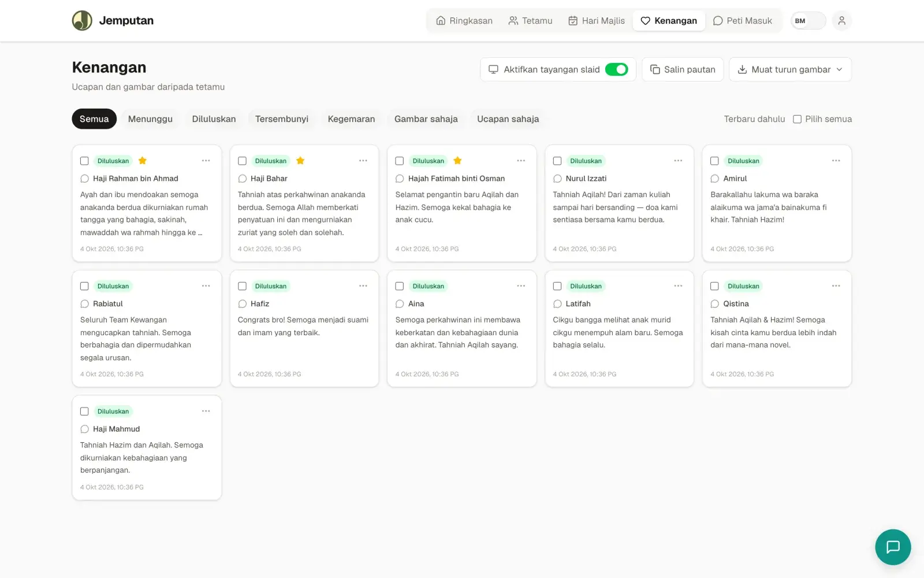Toggle star on Hajah Fatimah binti Osman card
Image resolution: width=924 pixels, height=578 pixels.
coord(457,161)
